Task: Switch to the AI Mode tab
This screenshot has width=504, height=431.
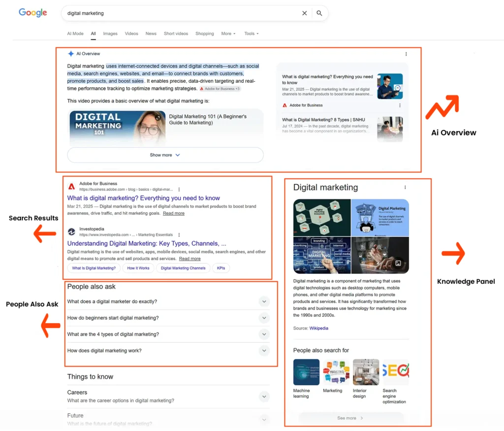Action: coord(75,33)
